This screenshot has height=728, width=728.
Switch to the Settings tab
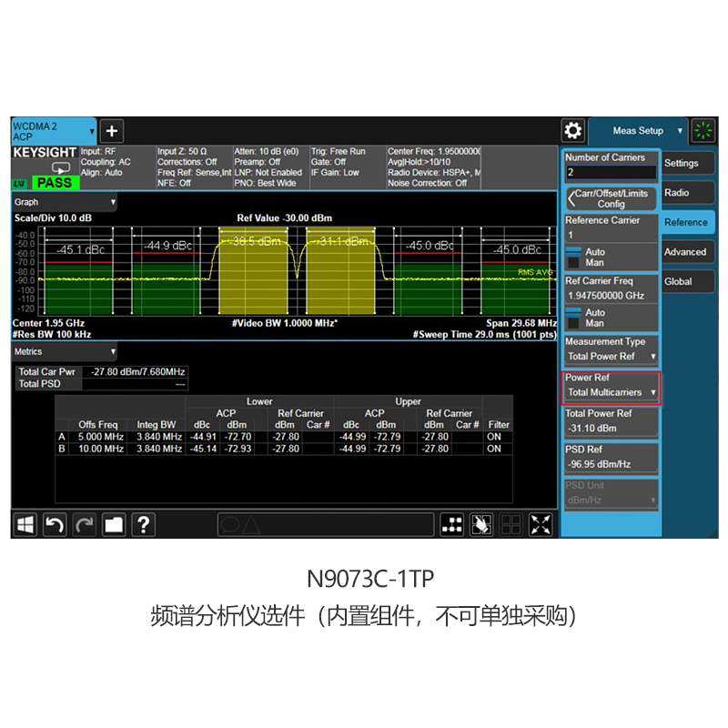[x=688, y=163]
